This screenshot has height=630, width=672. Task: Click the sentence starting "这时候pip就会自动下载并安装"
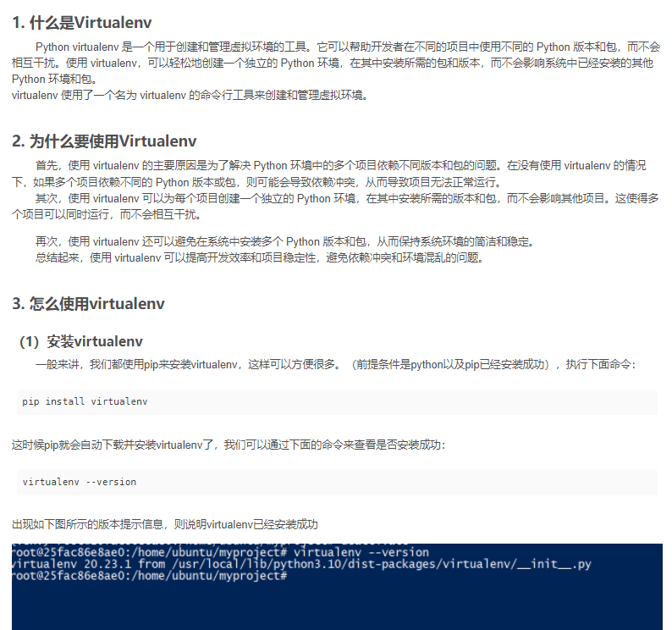point(229,445)
